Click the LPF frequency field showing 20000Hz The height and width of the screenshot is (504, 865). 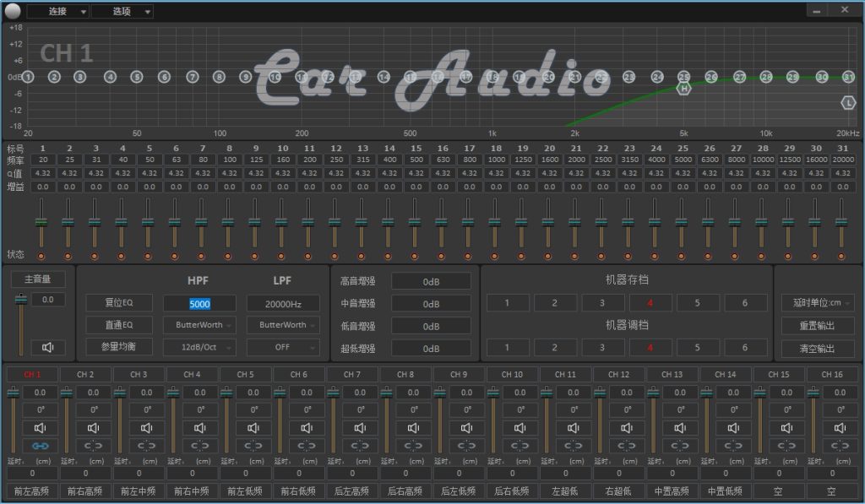pyautogui.click(x=283, y=304)
